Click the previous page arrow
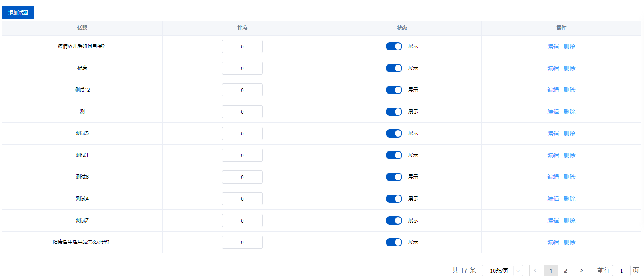Screen dimensions: 644x280 [536, 271]
